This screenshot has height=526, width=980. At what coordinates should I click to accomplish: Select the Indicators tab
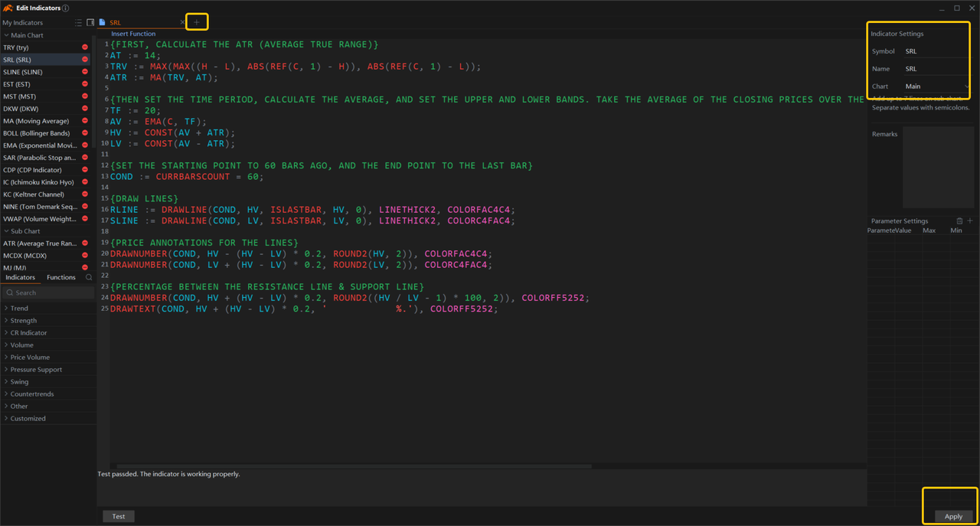pos(21,277)
